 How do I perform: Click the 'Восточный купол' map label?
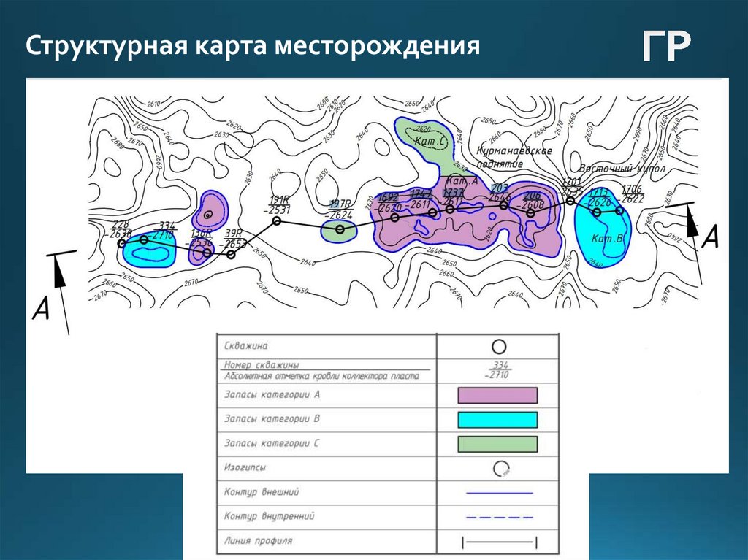[x=622, y=169]
